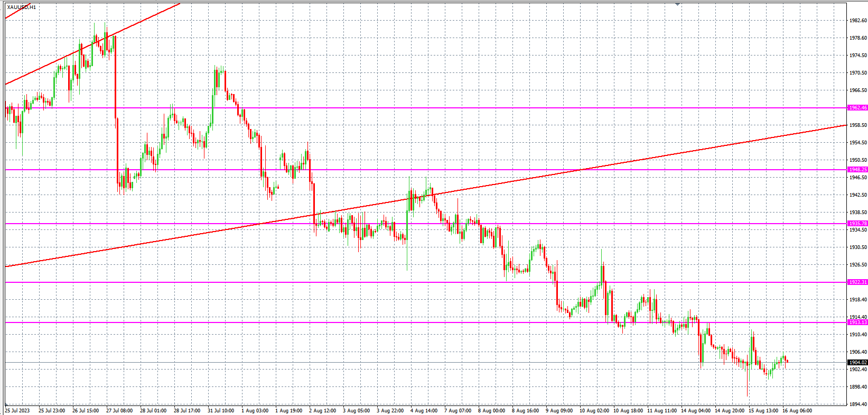Click the 1922.31 magenta price label
The width and height of the screenshot is (868, 415).
[x=857, y=282]
